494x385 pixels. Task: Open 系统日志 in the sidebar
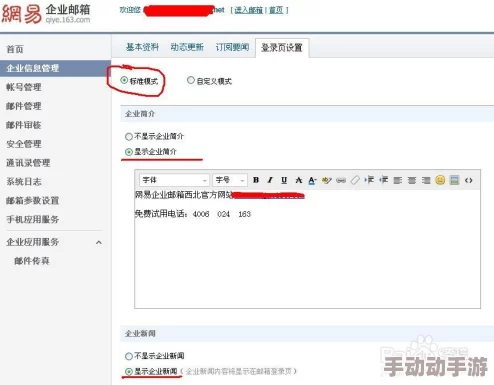pos(24,182)
